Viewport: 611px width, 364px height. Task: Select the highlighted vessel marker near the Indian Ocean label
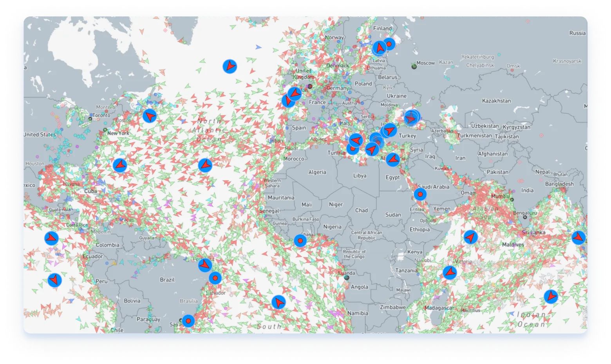point(551,297)
